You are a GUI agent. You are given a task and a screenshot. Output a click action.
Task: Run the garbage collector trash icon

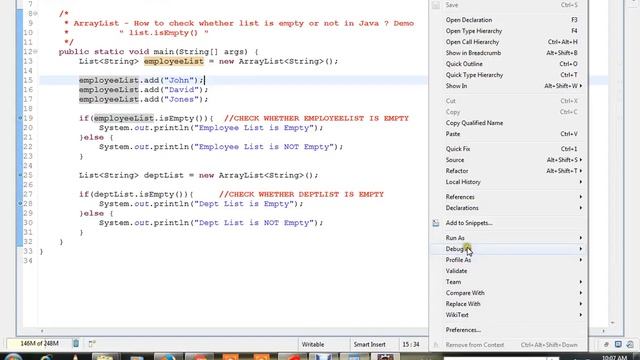coord(76,344)
